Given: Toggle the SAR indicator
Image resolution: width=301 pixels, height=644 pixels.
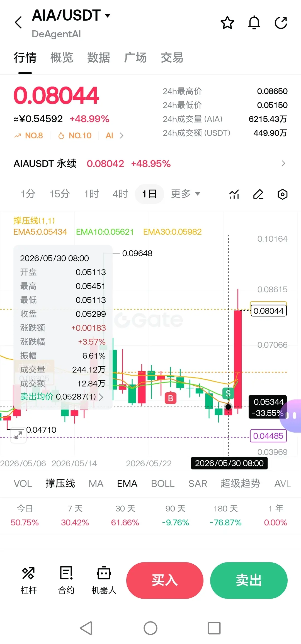Looking at the screenshot, I should coord(198,484).
